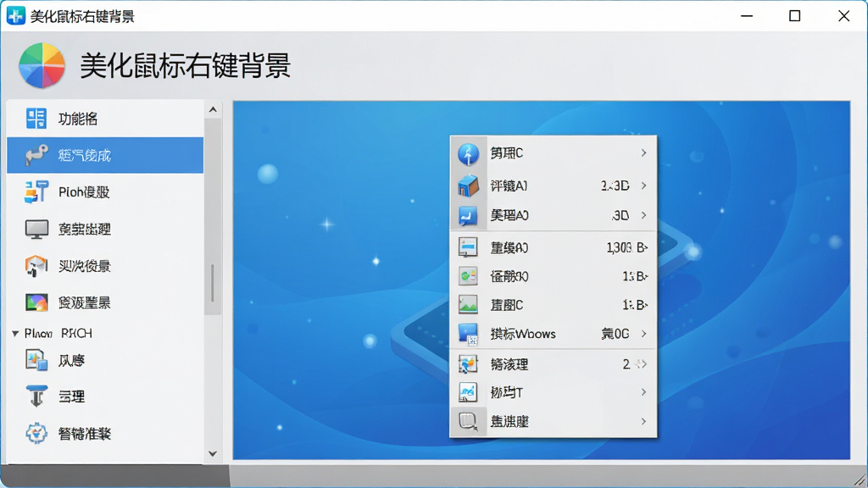The image size is (868, 488).
Task: Click the magnifier tablet icon in last menu row
Action: 468,422
